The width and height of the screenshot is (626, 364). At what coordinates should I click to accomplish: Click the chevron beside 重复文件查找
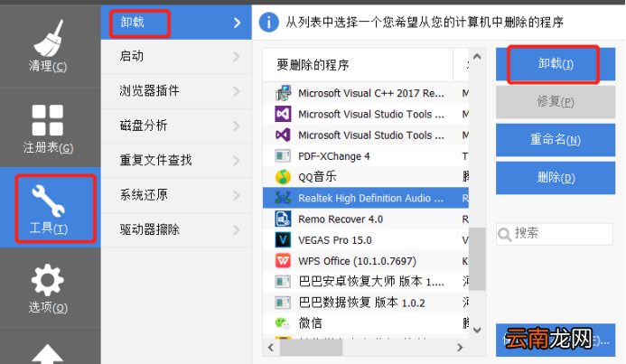pos(237,161)
